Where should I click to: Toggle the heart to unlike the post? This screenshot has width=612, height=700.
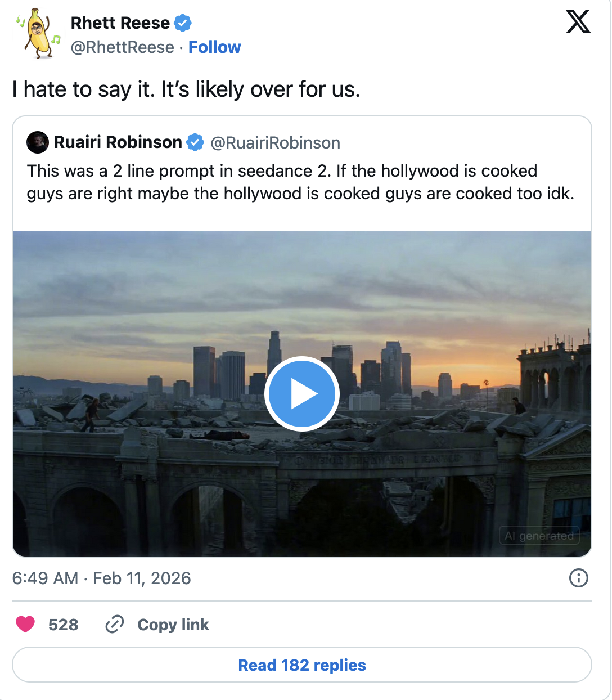pos(25,624)
